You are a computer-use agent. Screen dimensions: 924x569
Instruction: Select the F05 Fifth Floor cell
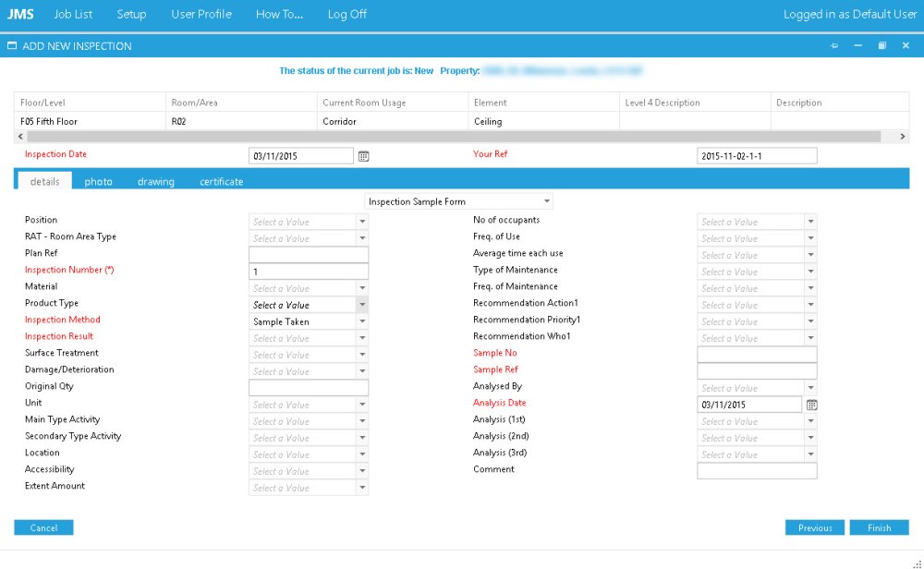click(90, 121)
